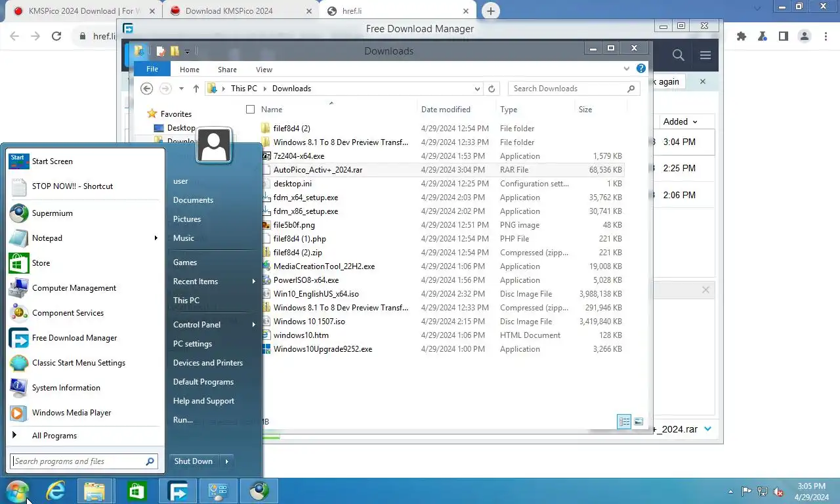Open Free Download Manager hamburger menu
Image resolution: width=840 pixels, height=504 pixels.
click(x=705, y=55)
